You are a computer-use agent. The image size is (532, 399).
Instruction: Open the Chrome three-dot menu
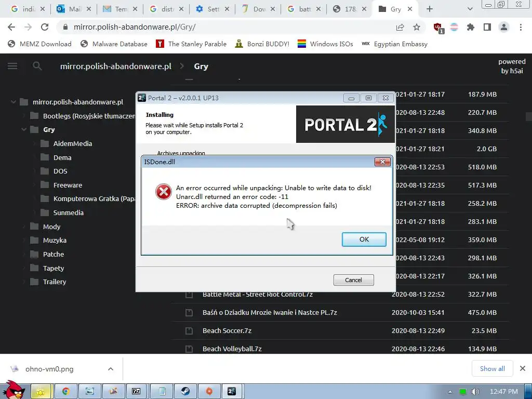521,27
